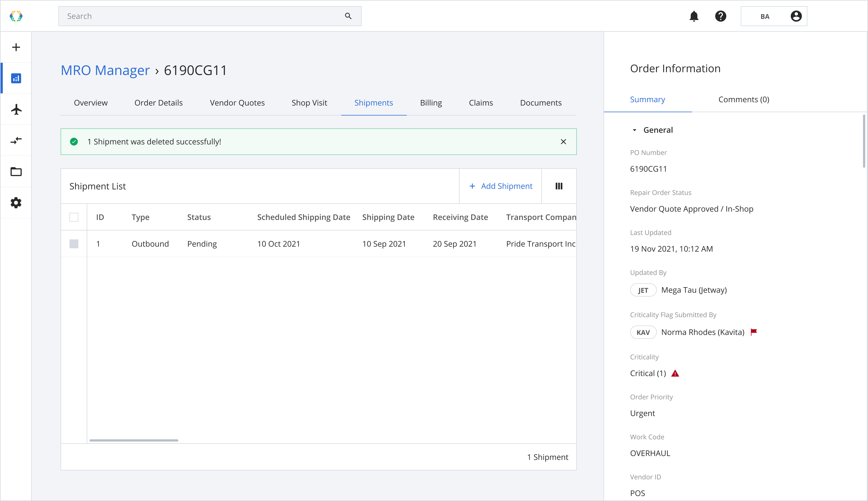Viewport: 868px width, 501px height.
Task: Sort by Shipping Date column header
Action: click(x=388, y=217)
